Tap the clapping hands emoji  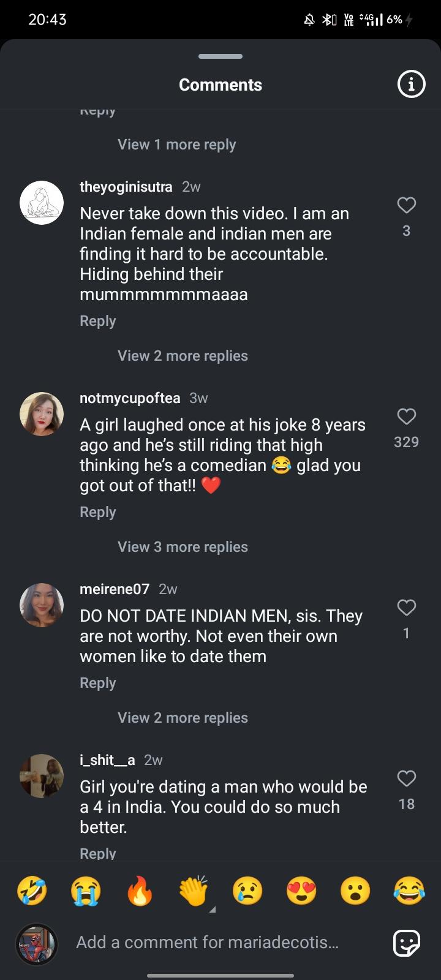click(194, 891)
